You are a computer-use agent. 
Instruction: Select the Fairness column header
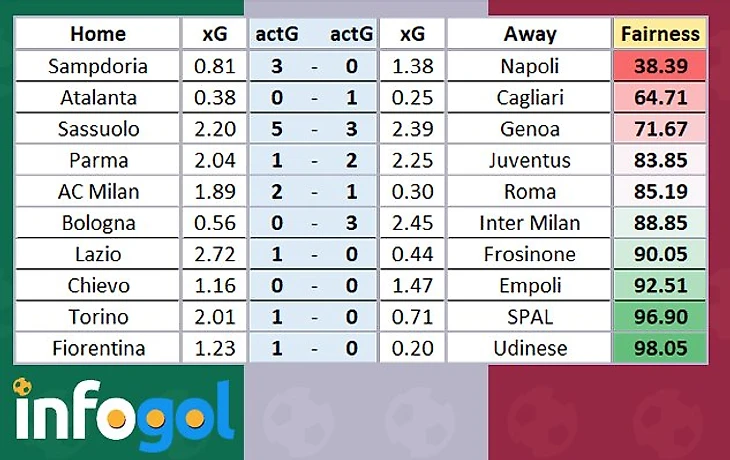(660, 34)
